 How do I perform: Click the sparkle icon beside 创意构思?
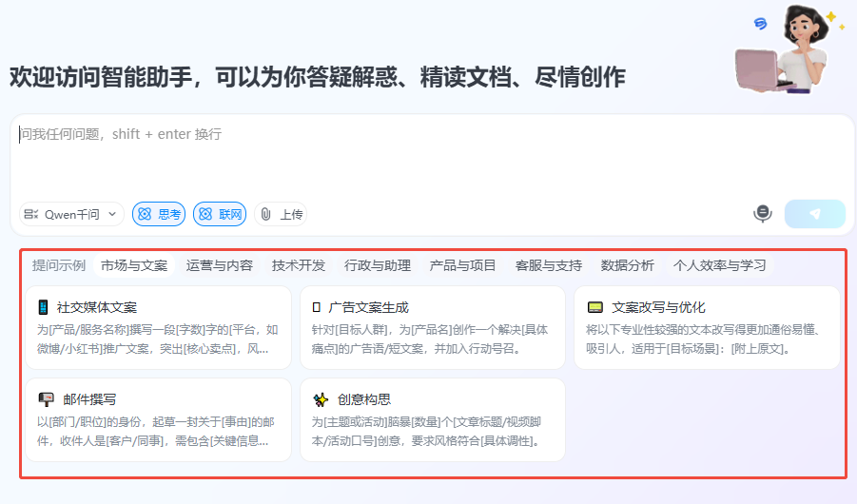click(321, 399)
